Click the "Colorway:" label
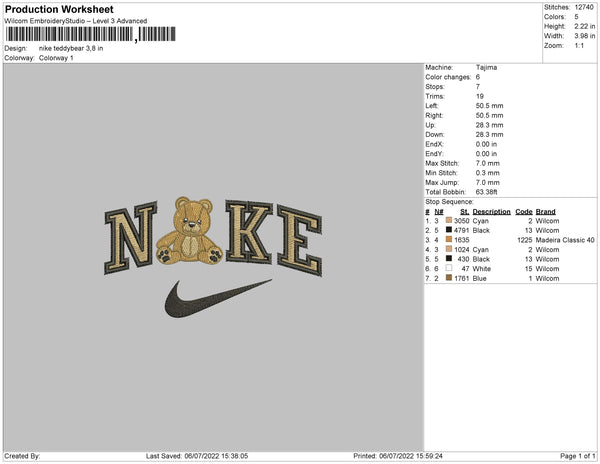This screenshot has height=464, width=600. click(20, 58)
